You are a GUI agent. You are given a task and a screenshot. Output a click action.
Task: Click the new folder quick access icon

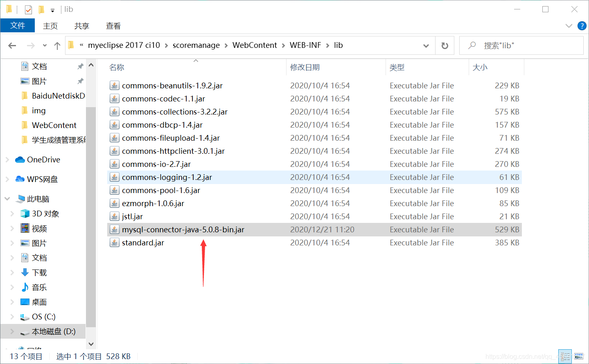(x=41, y=9)
